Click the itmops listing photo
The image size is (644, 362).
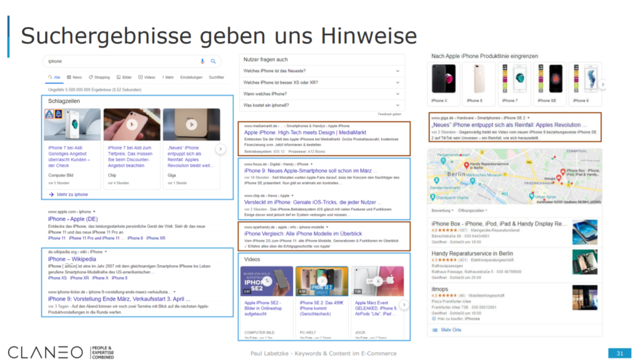[585, 297]
